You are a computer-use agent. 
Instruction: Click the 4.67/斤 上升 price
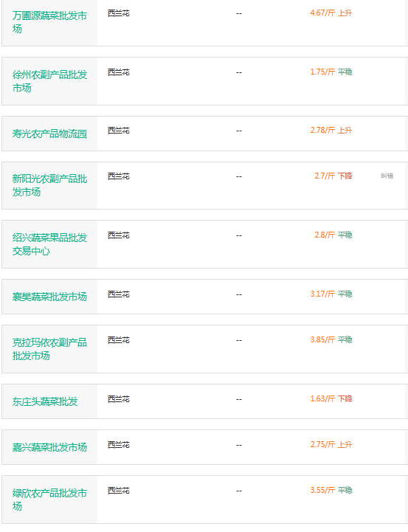[331, 13]
